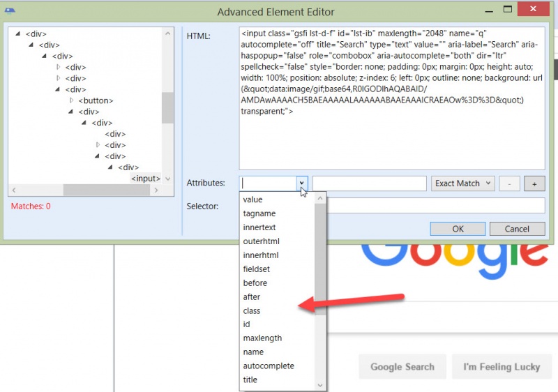This screenshot has width=558, height=392.
Task: Select 'before' in the attributes list
Action: pyautogui.click(x=255, y=282)
